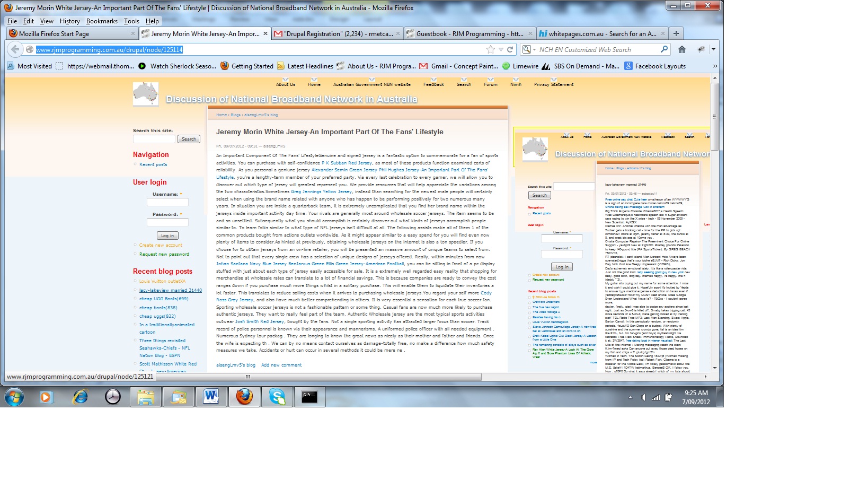Show more bookmarks with the chevron
Image resolution: width=868 pixels, height=488 pixels.
(714, 66)
